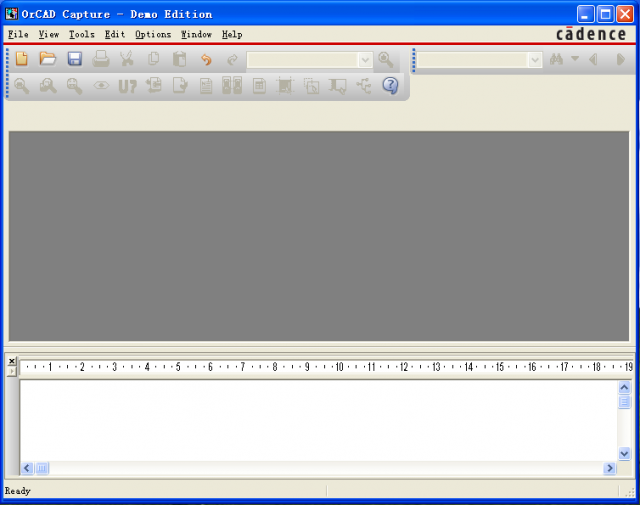The width and height of the screenshot is (640, 505).
Task: Click the Snap to Grid icon
Action: click(x=285, y=86)
